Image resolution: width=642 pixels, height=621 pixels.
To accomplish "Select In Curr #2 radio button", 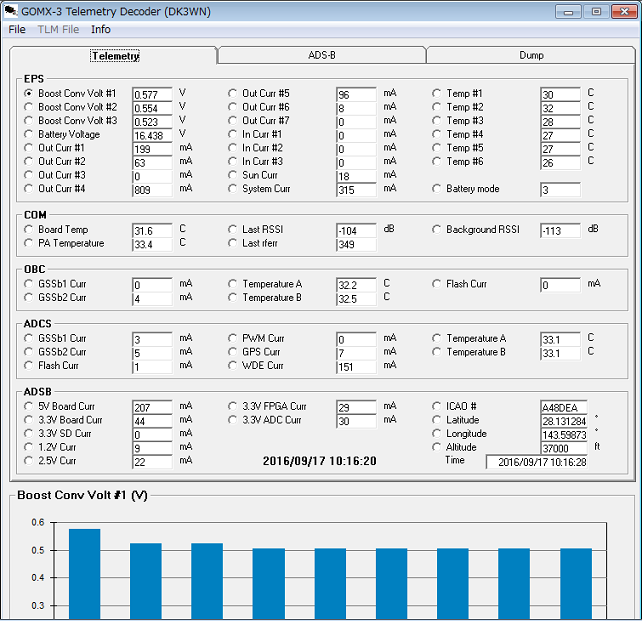I will click(232, 148).
